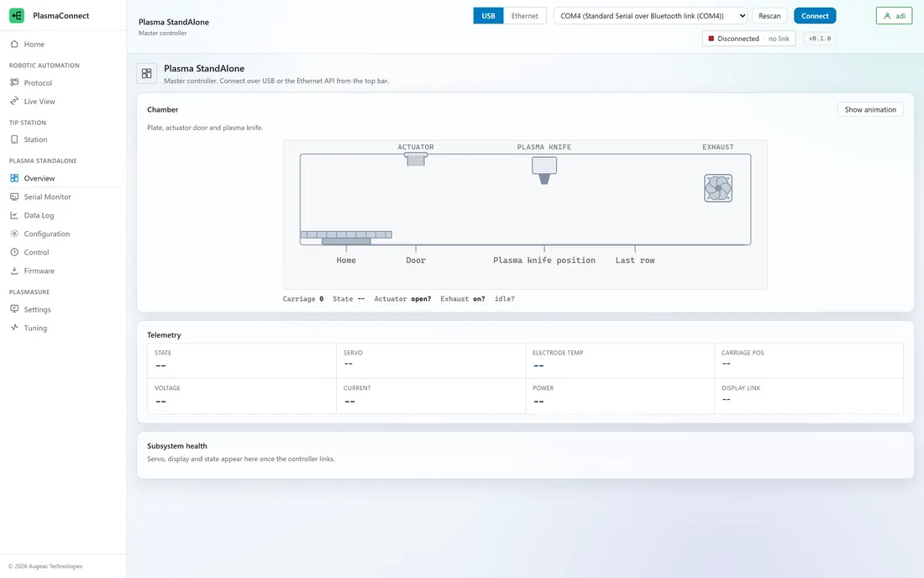Click the Plasma StandAlone page header icon
924x578 pixels.
(x=147, y=74)
